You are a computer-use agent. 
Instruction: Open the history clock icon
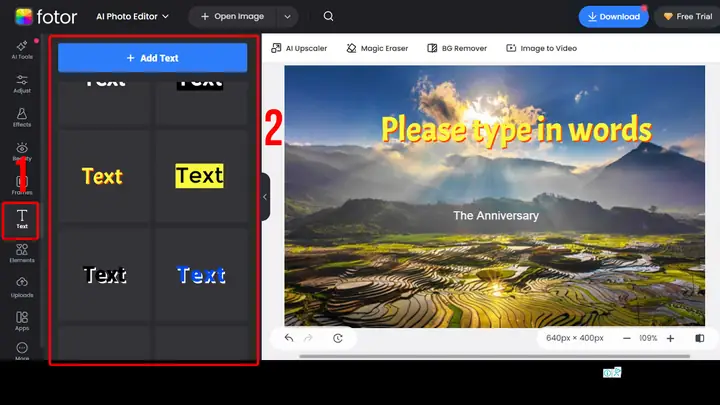pos(338,338)
